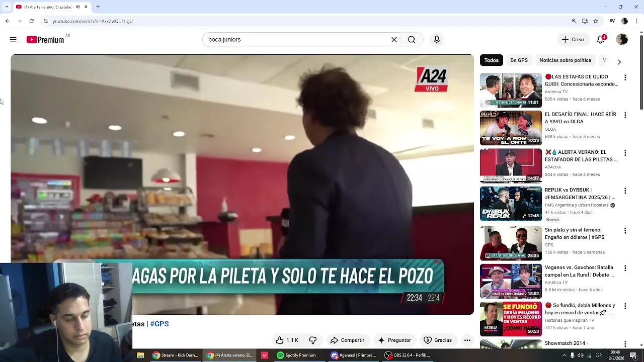Open red Pocket-style app in taskbar
Viewport: 644px width, 362px height.
[x=265, y=355]
